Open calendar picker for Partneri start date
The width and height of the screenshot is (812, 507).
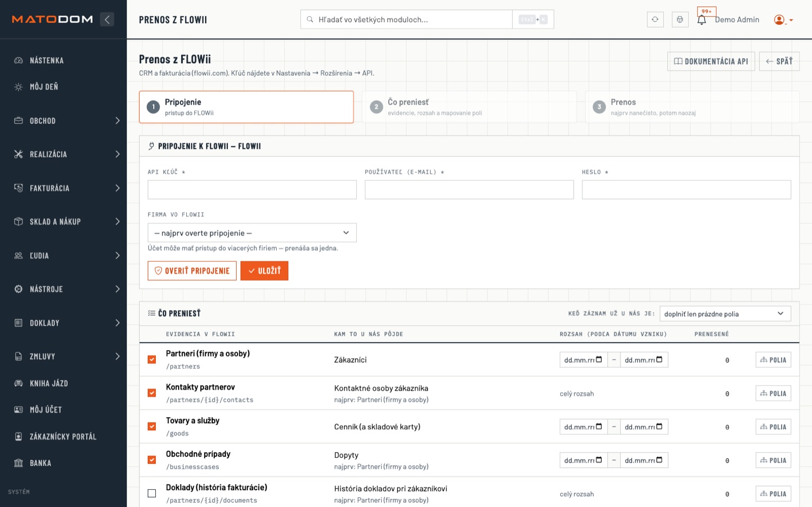[x=599, y=359]
